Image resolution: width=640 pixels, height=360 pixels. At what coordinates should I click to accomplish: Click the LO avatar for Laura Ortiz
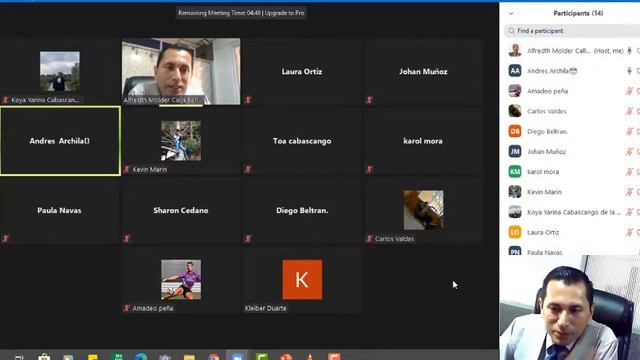click(x=515, y=232)
